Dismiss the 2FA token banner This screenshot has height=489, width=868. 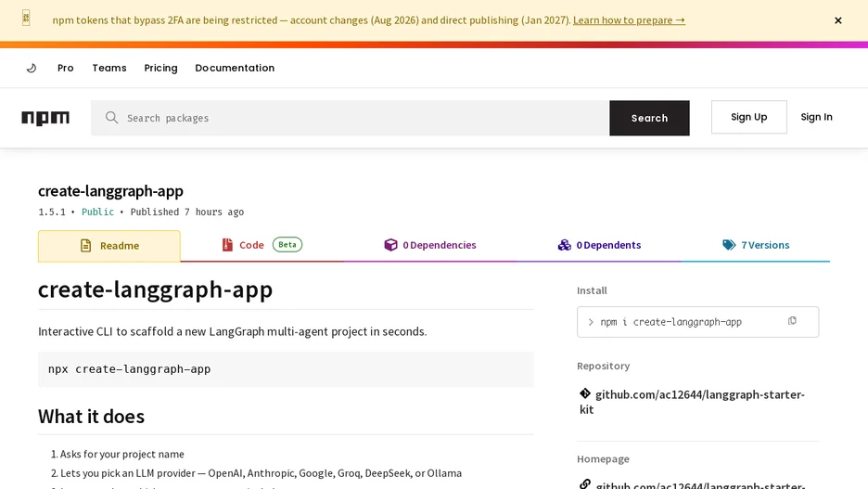click(x=838, y=20)
